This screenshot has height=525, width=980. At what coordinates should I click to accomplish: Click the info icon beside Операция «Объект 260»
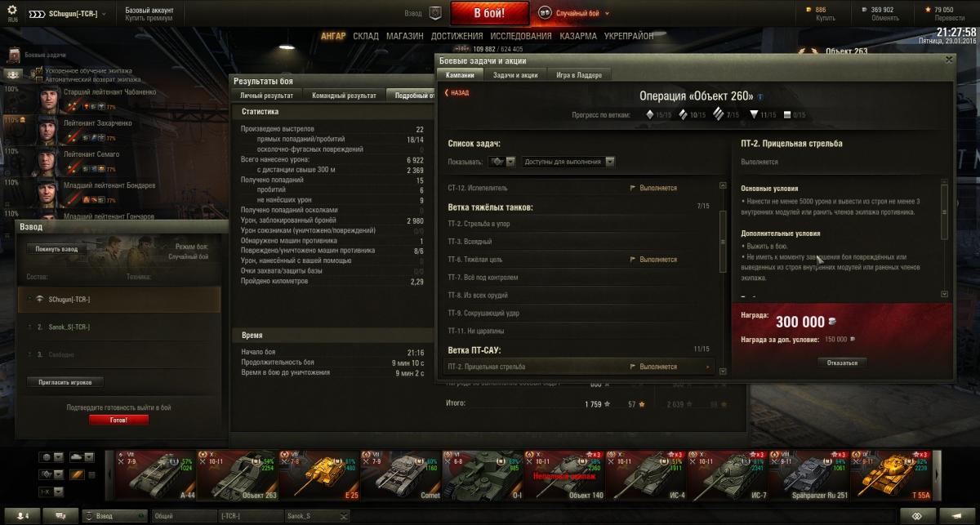pyautogui.click(x=760, y=96)
